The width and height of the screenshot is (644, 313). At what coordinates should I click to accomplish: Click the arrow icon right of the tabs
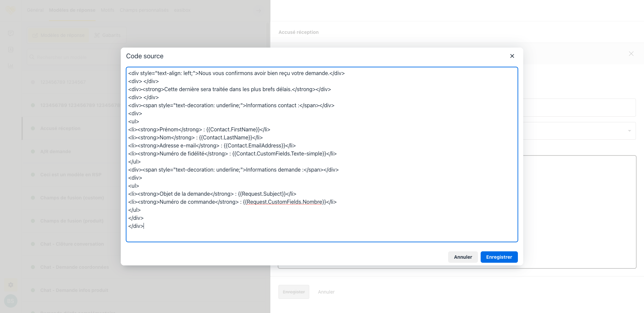[259, 10]
